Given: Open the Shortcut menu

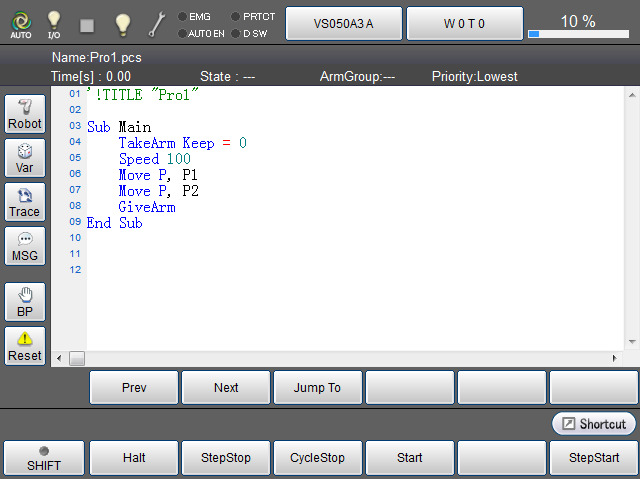Looking at the screenshot, I should pyautogui.click(x=594, y=424).
